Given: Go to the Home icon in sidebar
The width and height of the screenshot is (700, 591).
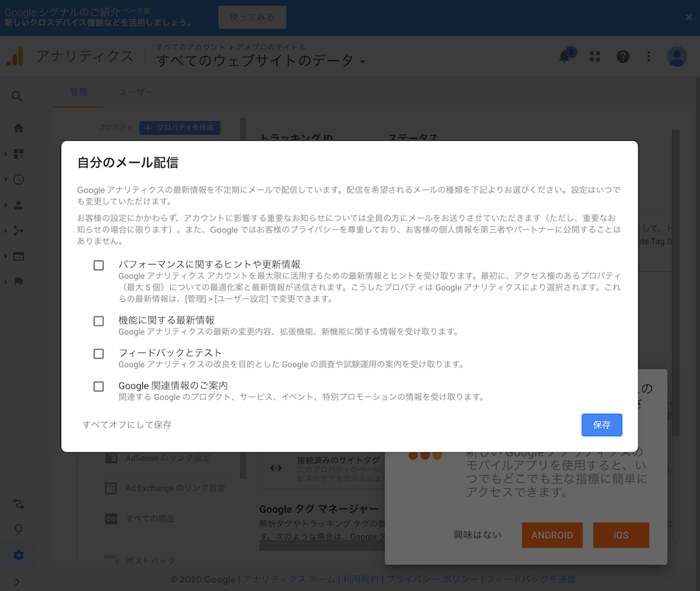Looking at the screenshot, I should pos(18,128).
